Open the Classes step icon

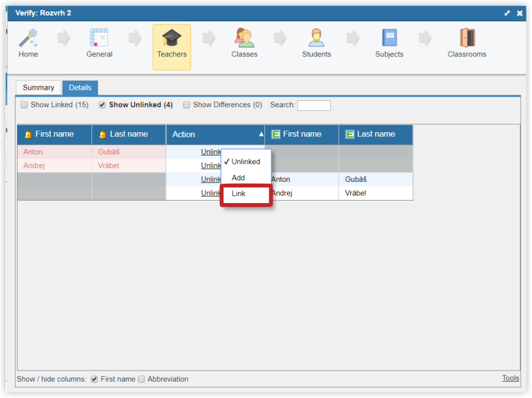[x=244, y=38]
